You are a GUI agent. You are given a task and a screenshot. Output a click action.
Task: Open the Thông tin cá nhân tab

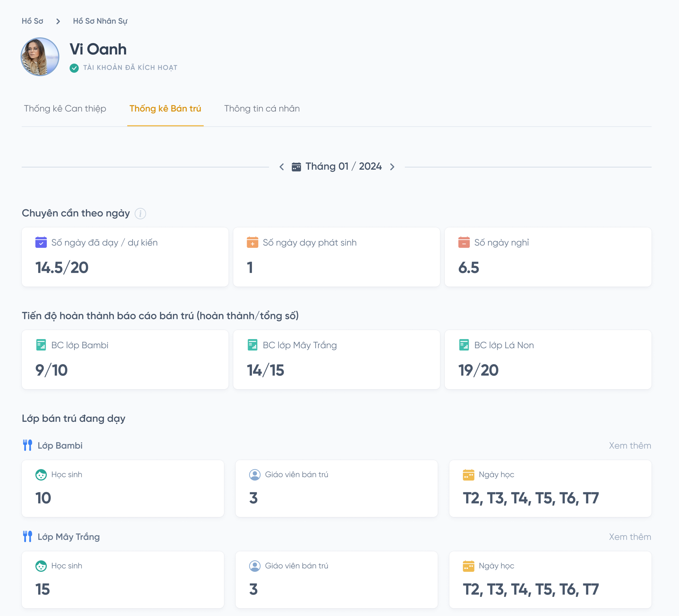262,109
